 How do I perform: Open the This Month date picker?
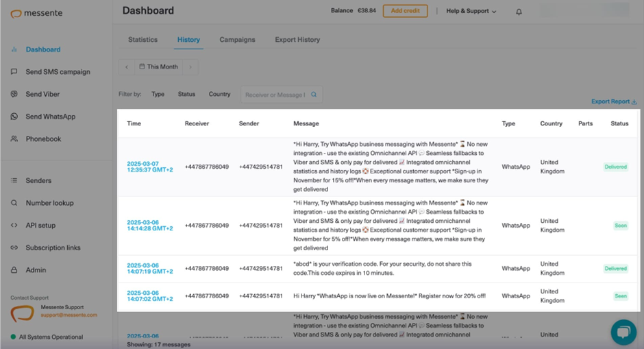(x=158, y=67)
